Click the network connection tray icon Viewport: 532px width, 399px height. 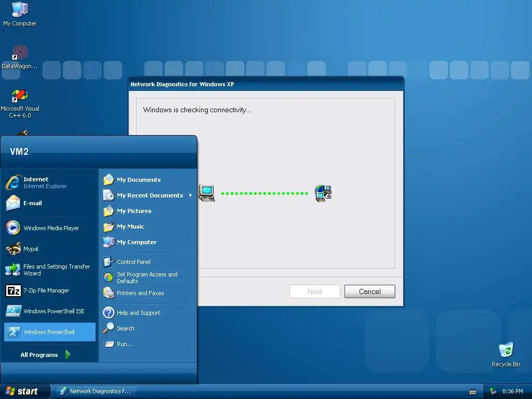point(493,391)
